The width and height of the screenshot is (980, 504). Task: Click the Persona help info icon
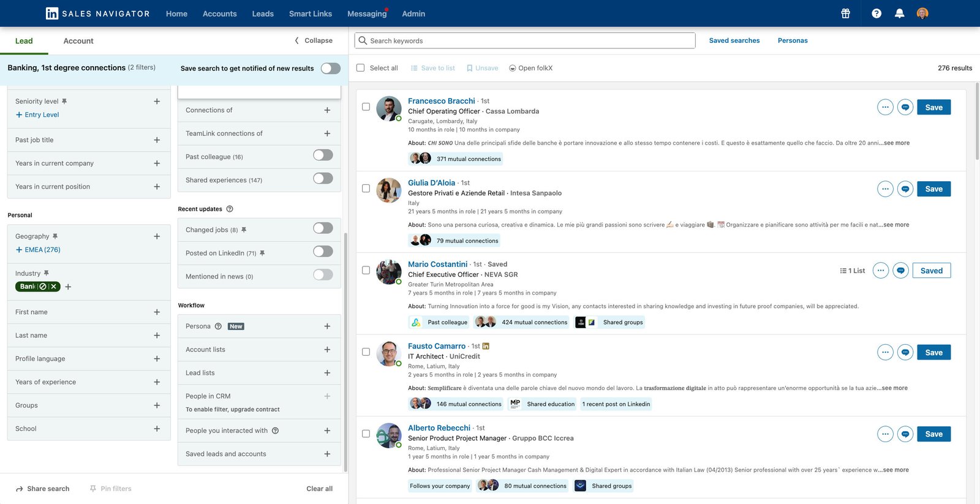(x=218, y=326)
